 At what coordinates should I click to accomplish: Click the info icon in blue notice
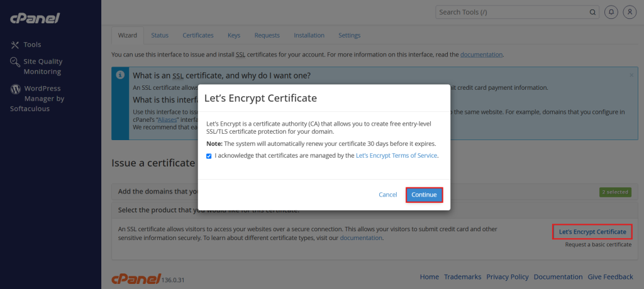pyautogui.click(x=120, y=75)
